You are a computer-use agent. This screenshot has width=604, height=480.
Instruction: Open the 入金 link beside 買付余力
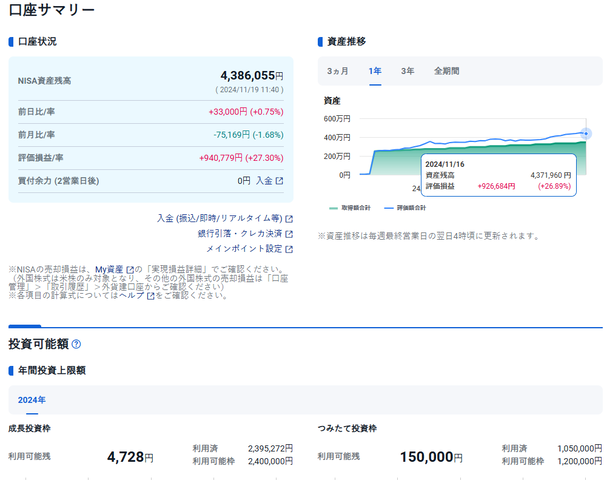[264, 181]
